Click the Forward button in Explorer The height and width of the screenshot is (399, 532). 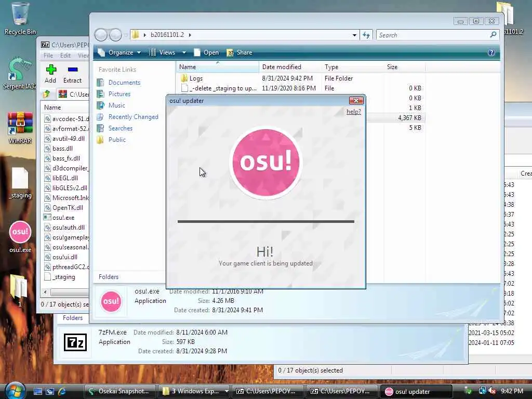pos(115,35)
